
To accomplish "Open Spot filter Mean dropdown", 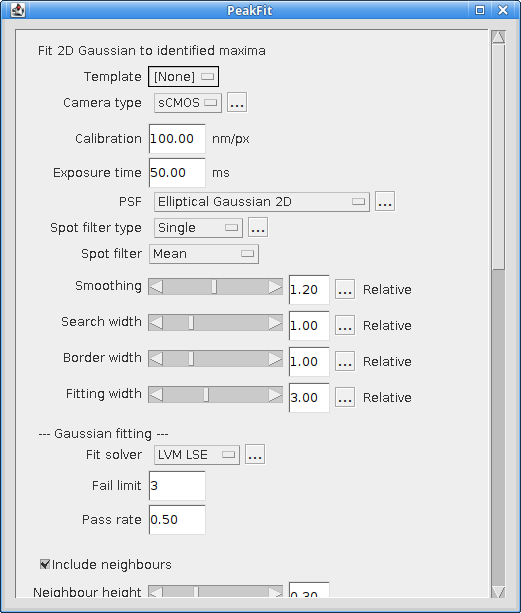I will point(204,254).
